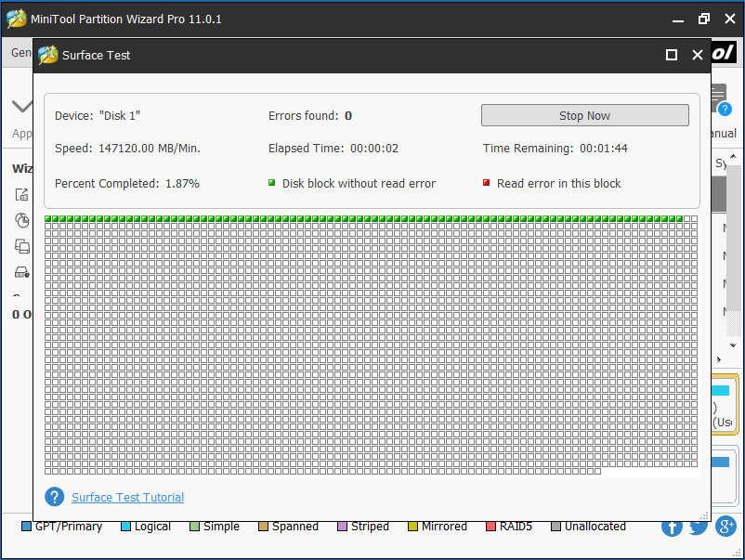Click the "Read error in this block" label
Screen dimensions: 745x560
click(x=559, y=183)
